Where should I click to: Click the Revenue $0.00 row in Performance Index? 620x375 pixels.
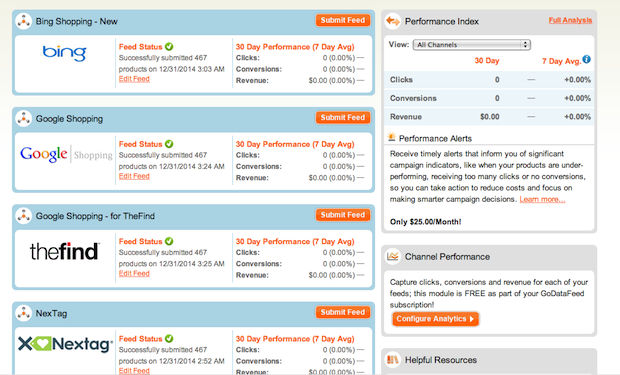[489, 117]
